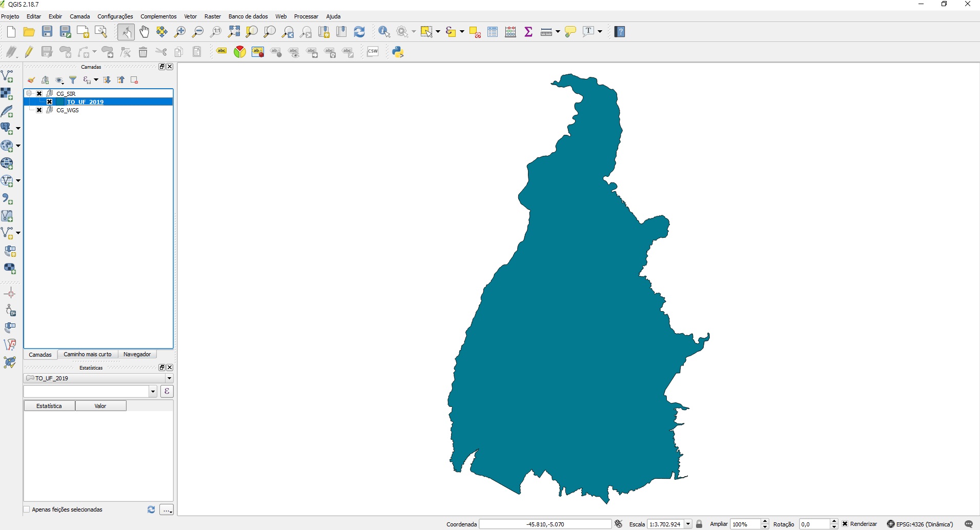Toggle the scale lock padlock
Screen dimensions: 980x530
pos(699,524)
